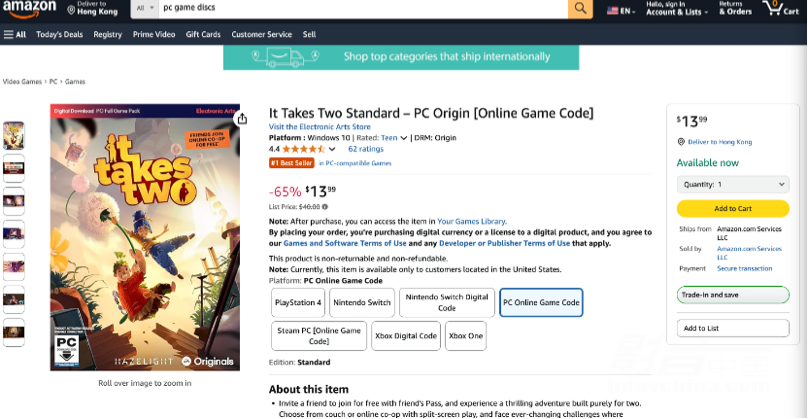Click the US flag language icon
This screenshot has width=808, height=419.
pyautogui.click(x=612, y=10)
